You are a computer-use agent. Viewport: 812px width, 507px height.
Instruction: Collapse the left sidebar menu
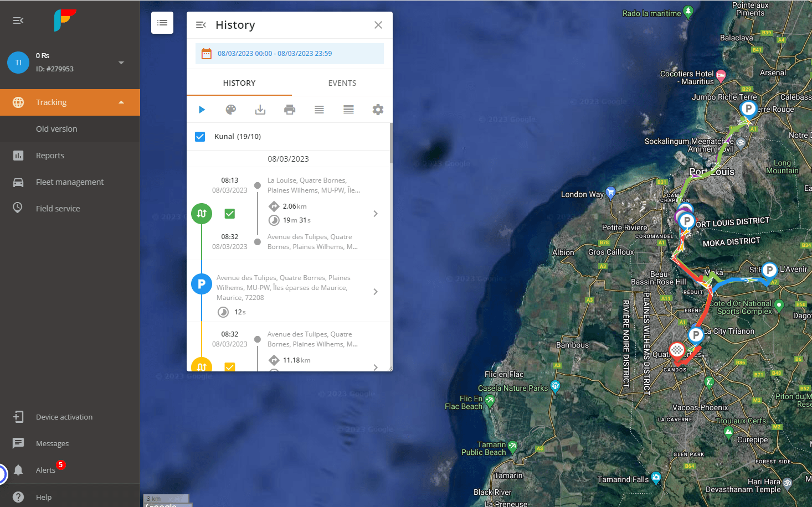18,20
